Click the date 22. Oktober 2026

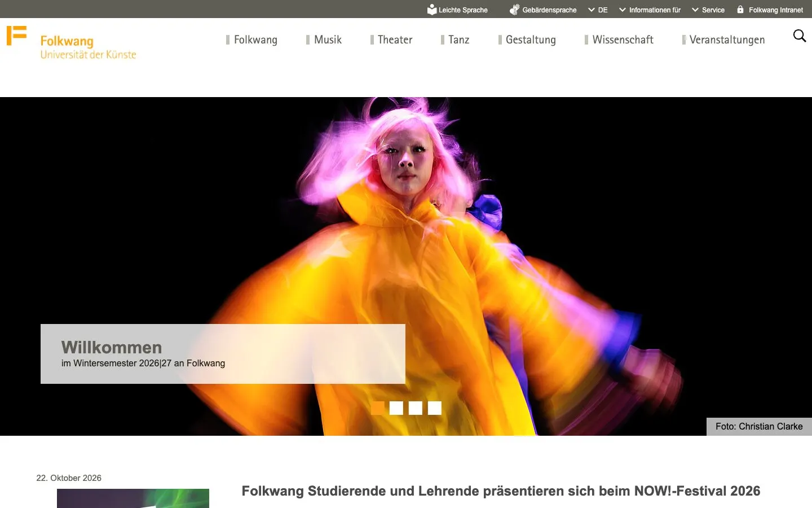tap(69, 478)
